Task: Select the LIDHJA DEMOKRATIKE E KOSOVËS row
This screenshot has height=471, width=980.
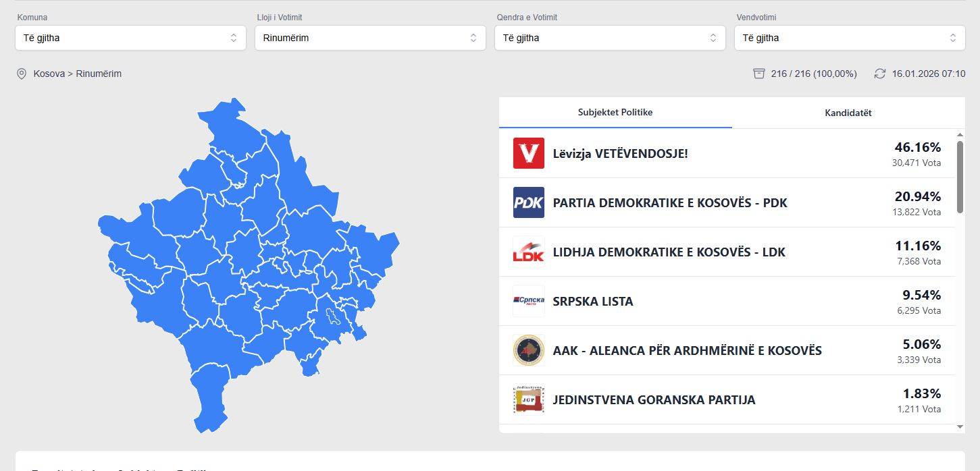Action: [669, 252]
